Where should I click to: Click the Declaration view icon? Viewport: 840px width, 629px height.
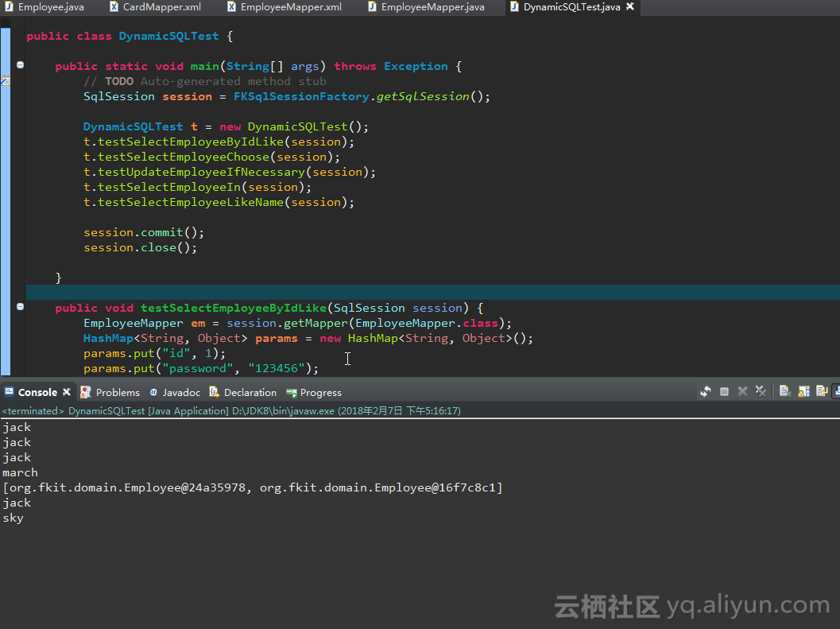coord(213,392)
